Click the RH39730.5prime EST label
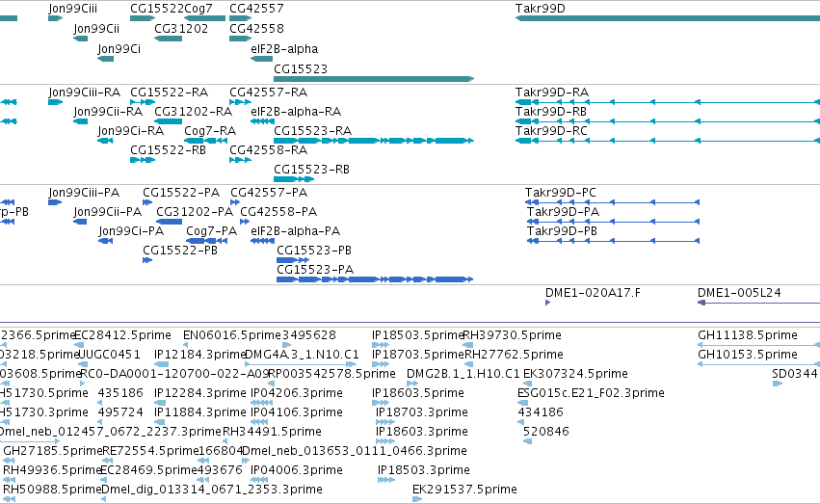820x504 pixels. (x=513, y=334)
